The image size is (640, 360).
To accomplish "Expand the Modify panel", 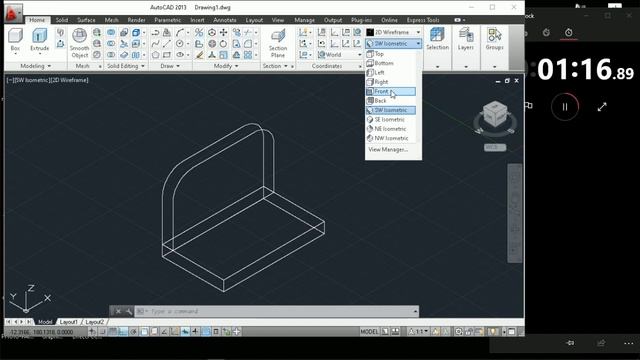I will pos(226,66).
